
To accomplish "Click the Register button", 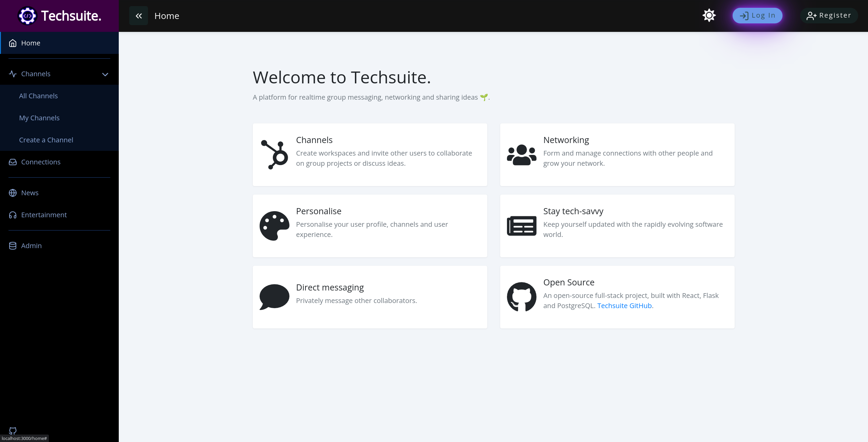I will pyautogui.click(x=829, y=15).
